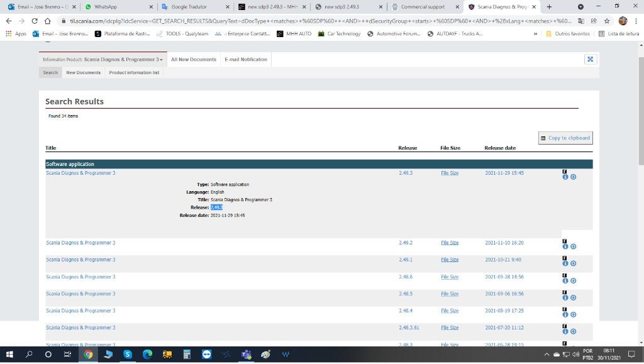Screen dimensions: 644x364
Task: Open All New Documents tab
Action: 194,60
